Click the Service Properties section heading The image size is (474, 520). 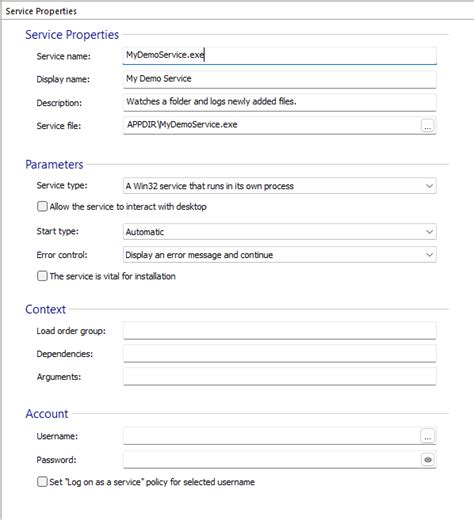click(72, 35)
